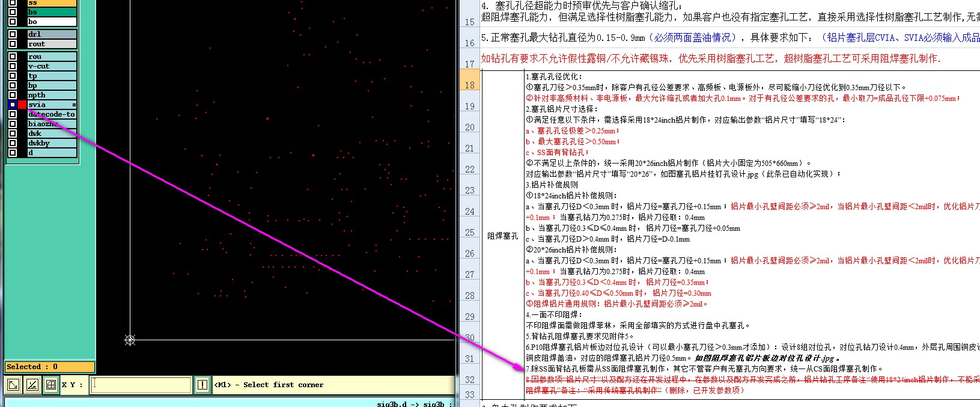Select the bs layer name
Screen dimensions: 980x407
52,12
